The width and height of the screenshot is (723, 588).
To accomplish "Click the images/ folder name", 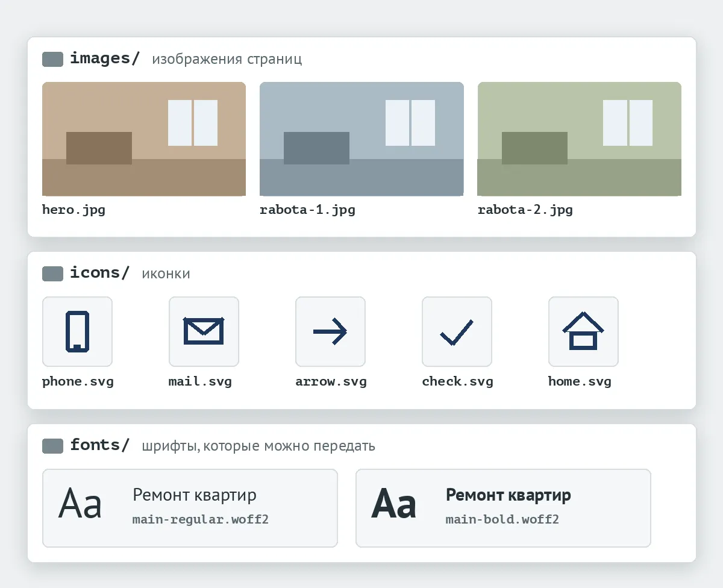I will (105, 58).
